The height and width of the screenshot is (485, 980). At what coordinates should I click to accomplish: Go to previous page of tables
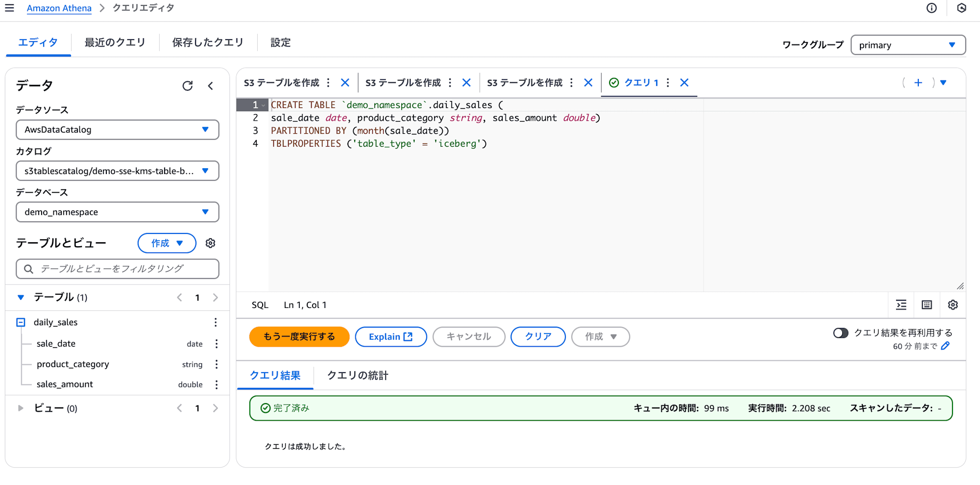point(179,298)
